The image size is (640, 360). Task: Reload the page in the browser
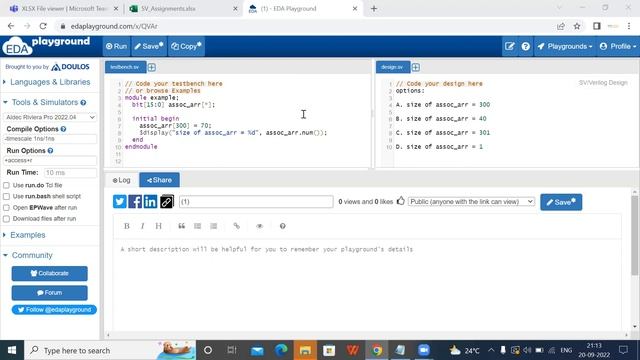click(43, 26)
